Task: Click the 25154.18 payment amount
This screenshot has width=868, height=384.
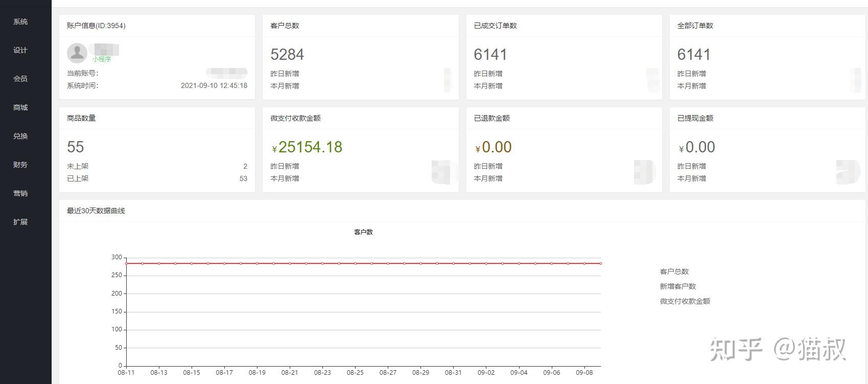Action: pos(310,147)
